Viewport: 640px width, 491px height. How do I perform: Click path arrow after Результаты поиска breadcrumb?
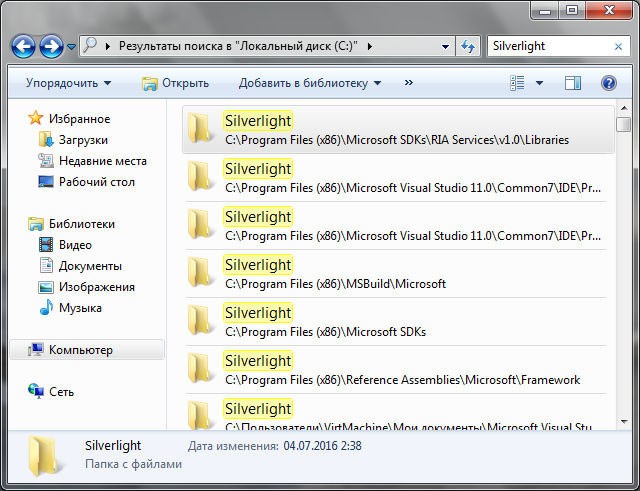pyautogui.click(x=369, y=47)
